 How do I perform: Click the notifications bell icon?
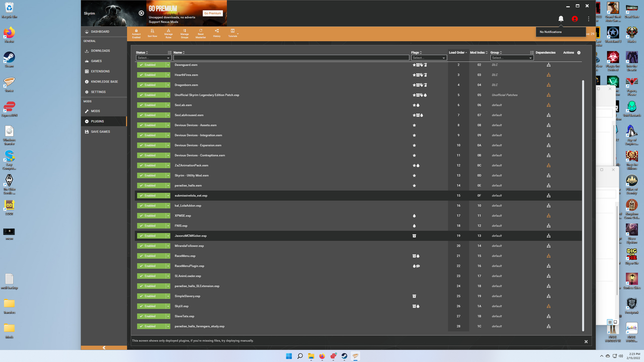point(561,19)
